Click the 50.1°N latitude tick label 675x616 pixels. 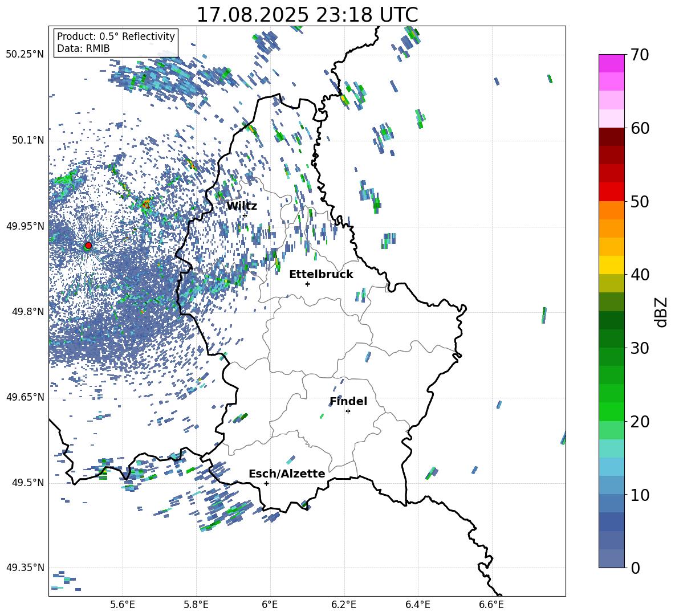coord(27,140)
